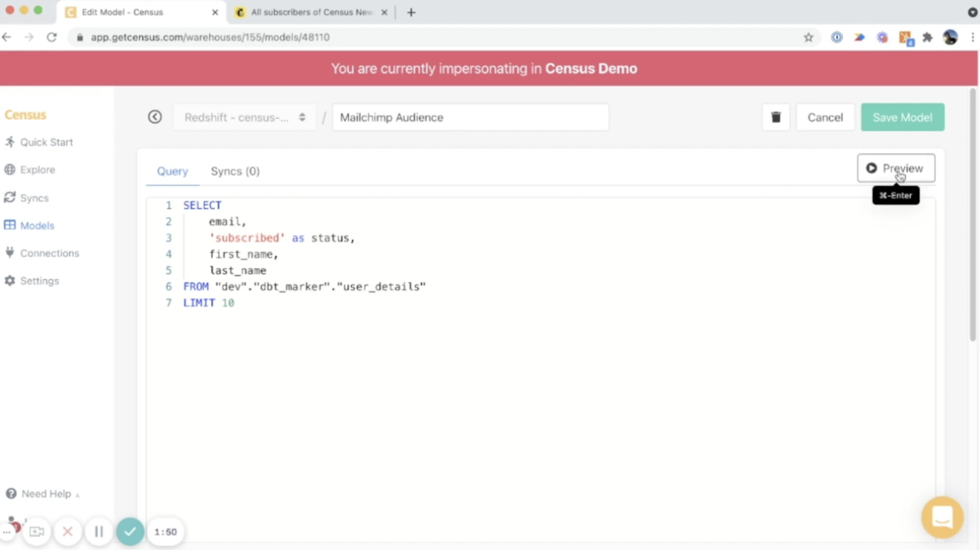Click the purple burst extension icon

tap(882, 37)
